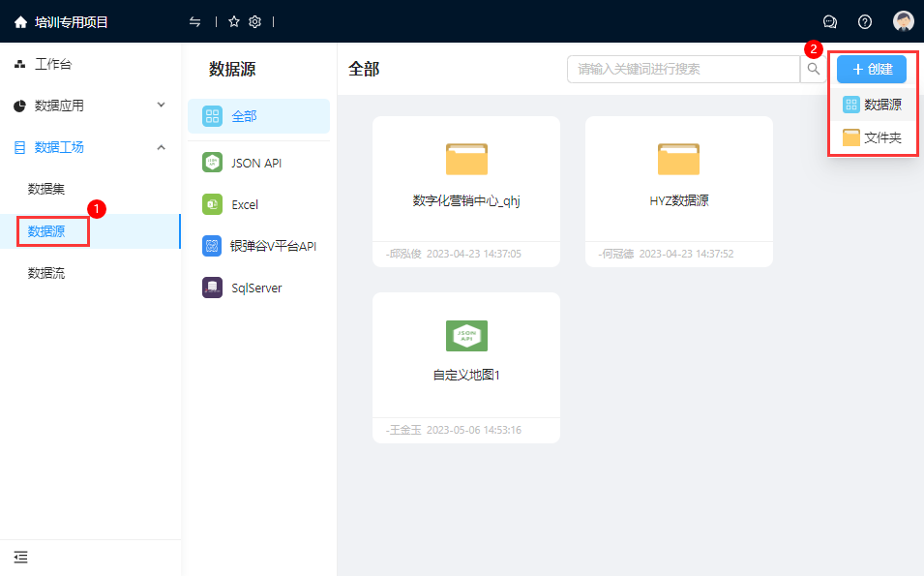The image size is (924, 576).
Task: Collapse the sidebar using bottom-left icon
Action: [x=20, y=557]
